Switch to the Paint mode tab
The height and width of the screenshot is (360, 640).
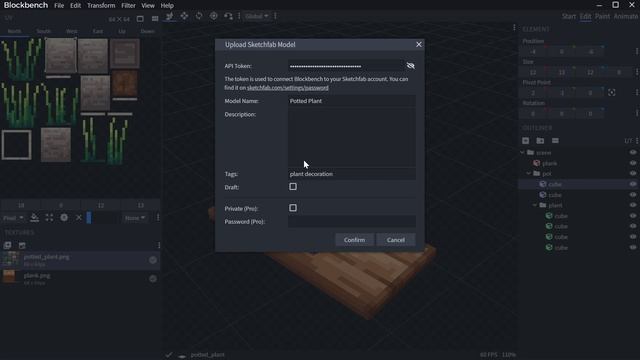tap(602, 16)
